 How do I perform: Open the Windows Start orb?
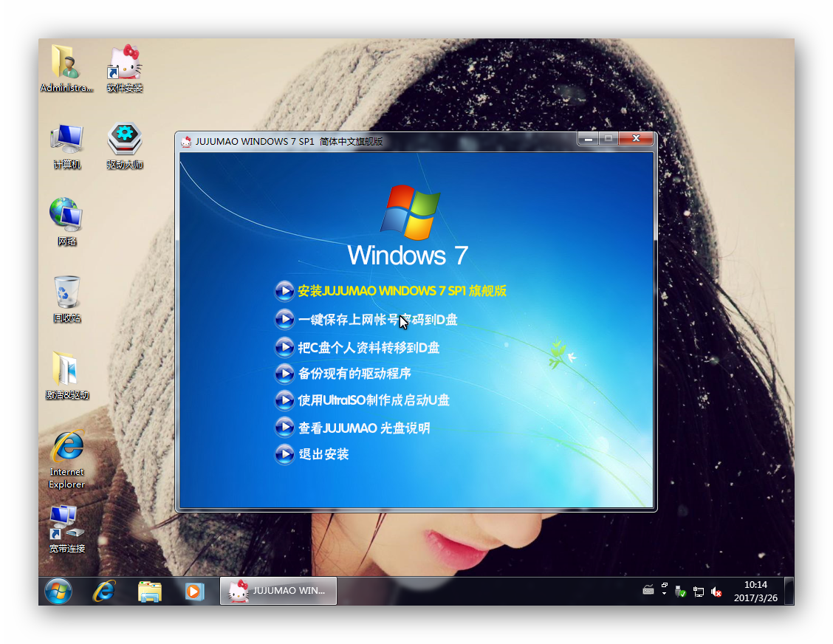click(x=58, y=591)
